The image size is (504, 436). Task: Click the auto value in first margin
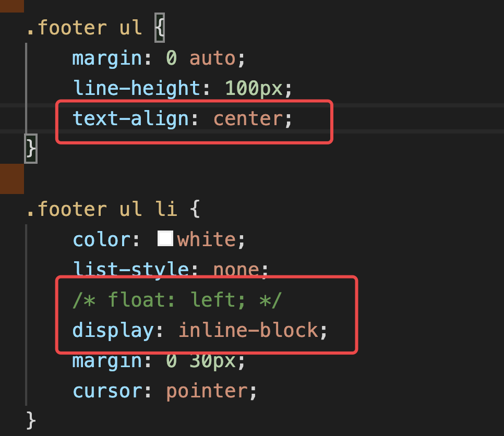click(212, 58)
